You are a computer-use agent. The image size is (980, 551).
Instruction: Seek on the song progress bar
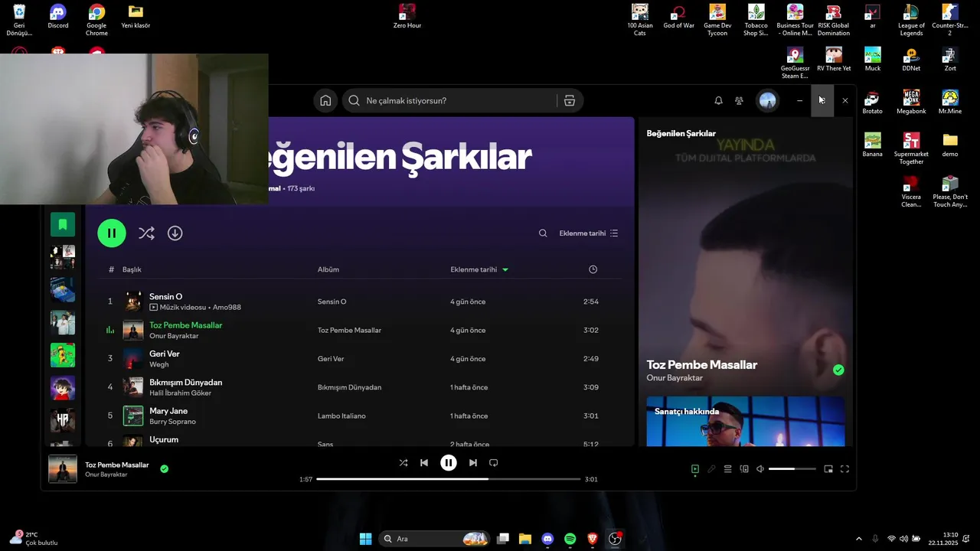click(449, 479)
